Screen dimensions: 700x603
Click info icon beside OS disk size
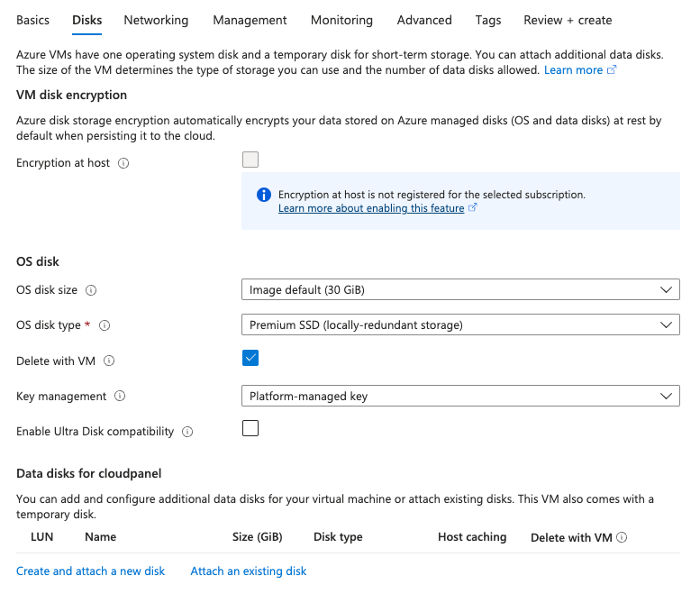[91, 290]
